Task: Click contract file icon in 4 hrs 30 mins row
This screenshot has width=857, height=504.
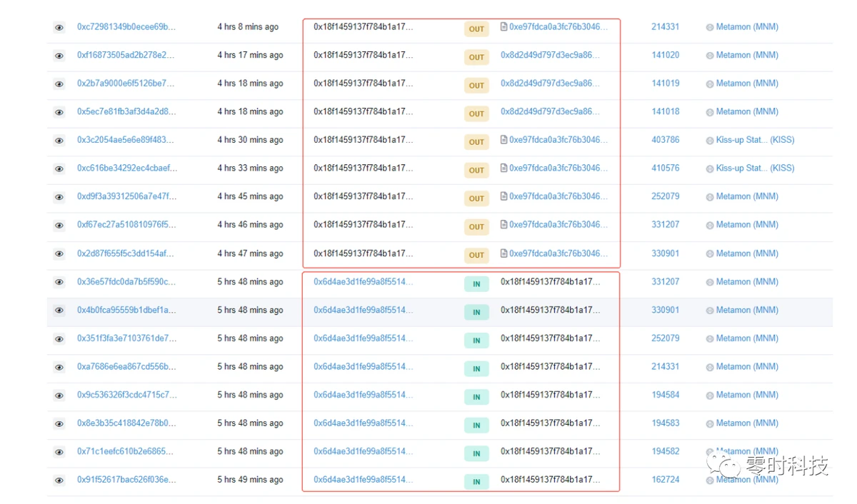Action: tap(503, 140)
